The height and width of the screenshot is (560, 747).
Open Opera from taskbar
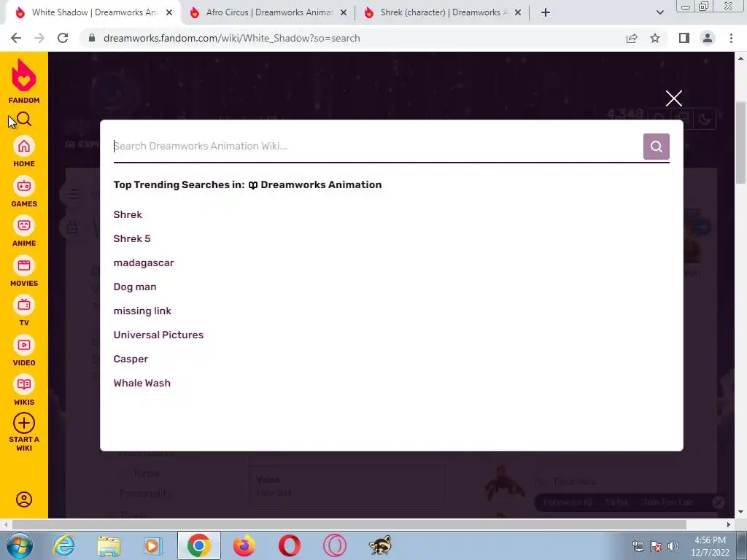(289, 545)
